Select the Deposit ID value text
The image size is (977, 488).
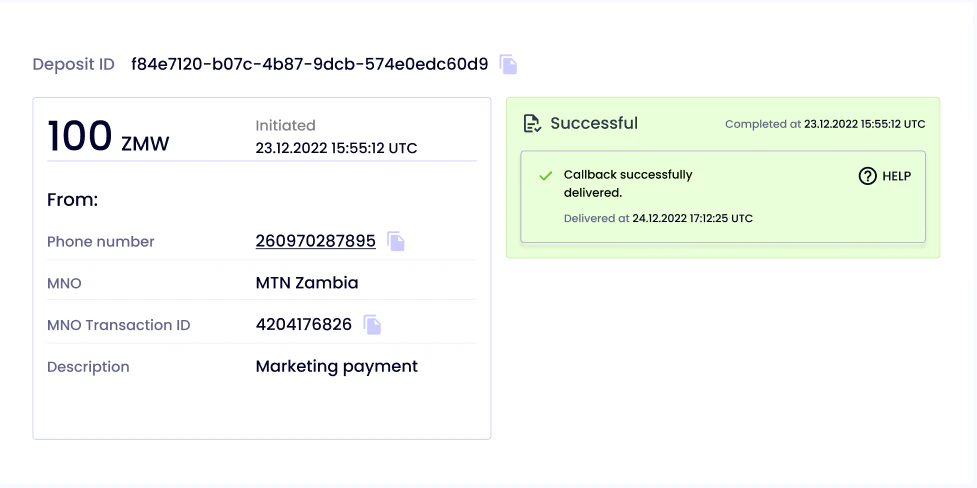(x=310, y=64)
